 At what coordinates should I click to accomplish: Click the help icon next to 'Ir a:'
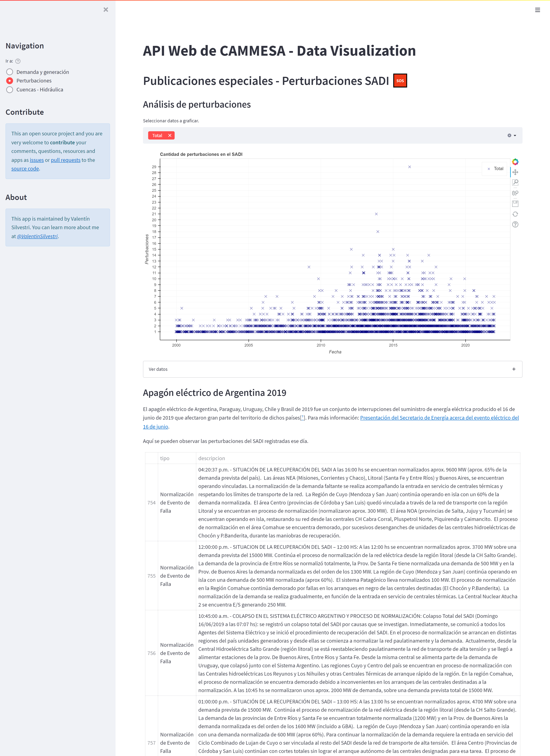pos(18,61)
